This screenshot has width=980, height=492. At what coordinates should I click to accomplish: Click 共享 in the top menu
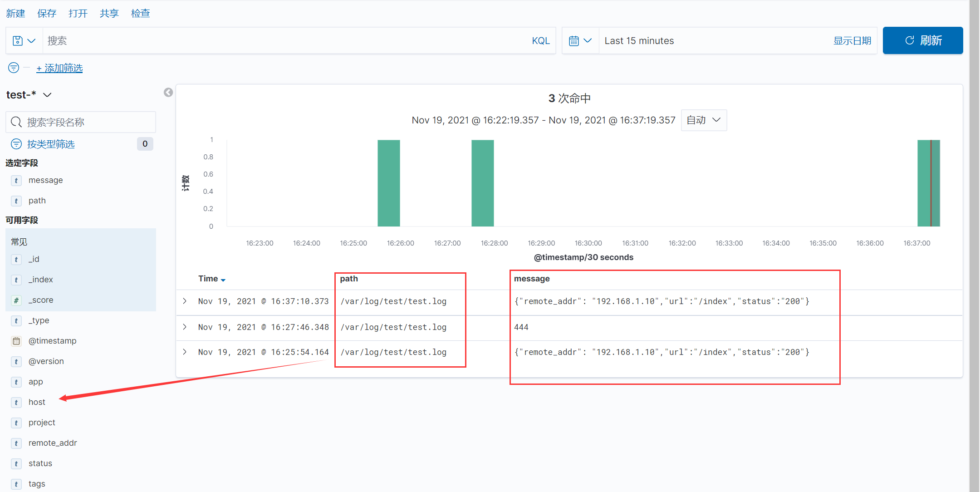(109, 14)
